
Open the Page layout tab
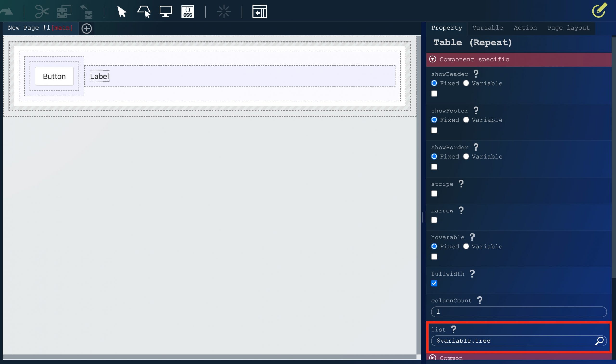point(568,28)
